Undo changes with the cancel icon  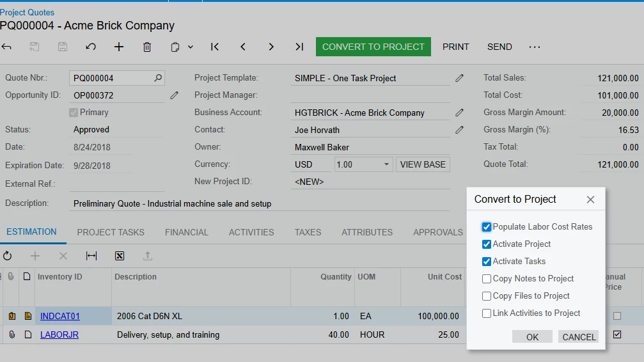point(91,47)
